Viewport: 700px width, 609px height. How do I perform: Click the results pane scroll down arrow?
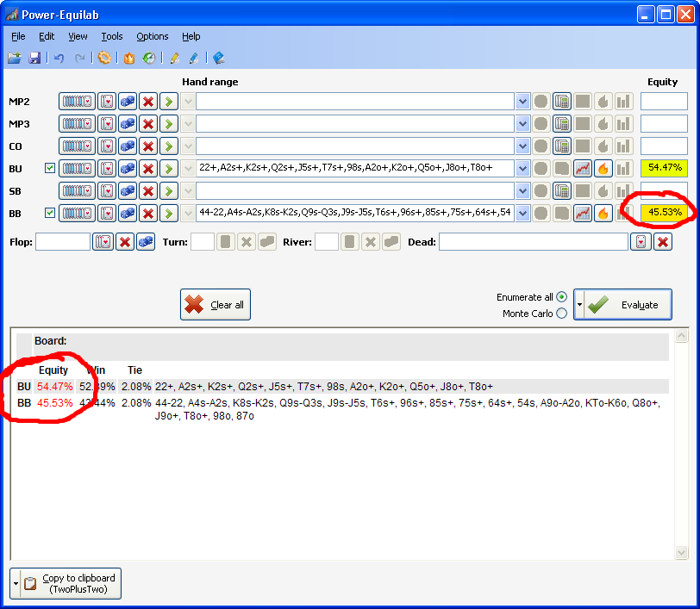click(x=681, y=552)
